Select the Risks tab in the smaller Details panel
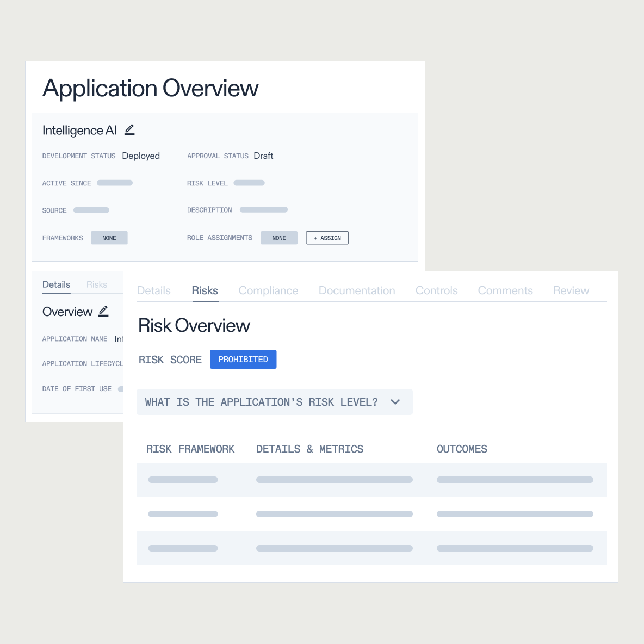Image resolution: width=644 pixels, height=644 pixels. [96, 284]
